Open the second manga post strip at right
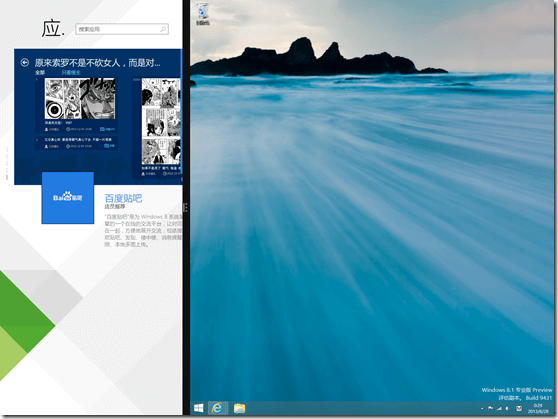 [x=161, y=121]
